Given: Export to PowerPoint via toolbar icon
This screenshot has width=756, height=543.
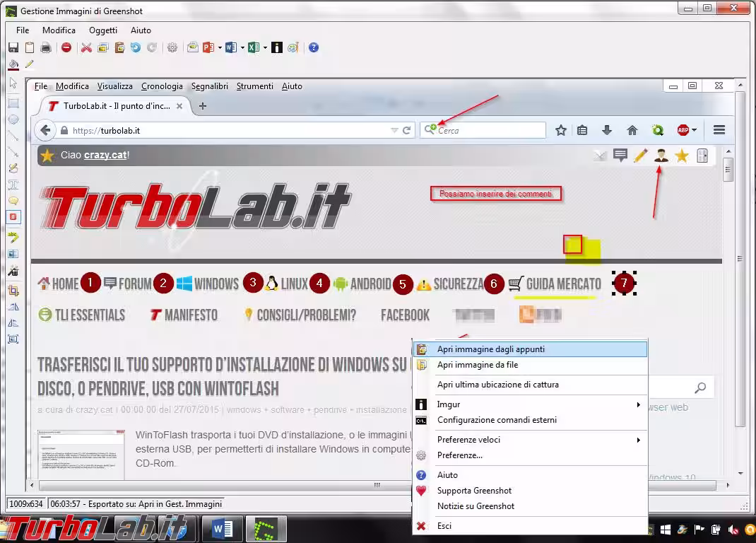Looking at the screenshot, I should click(208, 47).
